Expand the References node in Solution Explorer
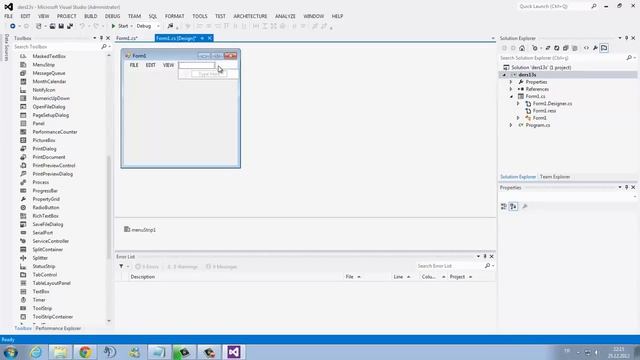The width and height of the screenshot is (640, 360). (511, 89)
